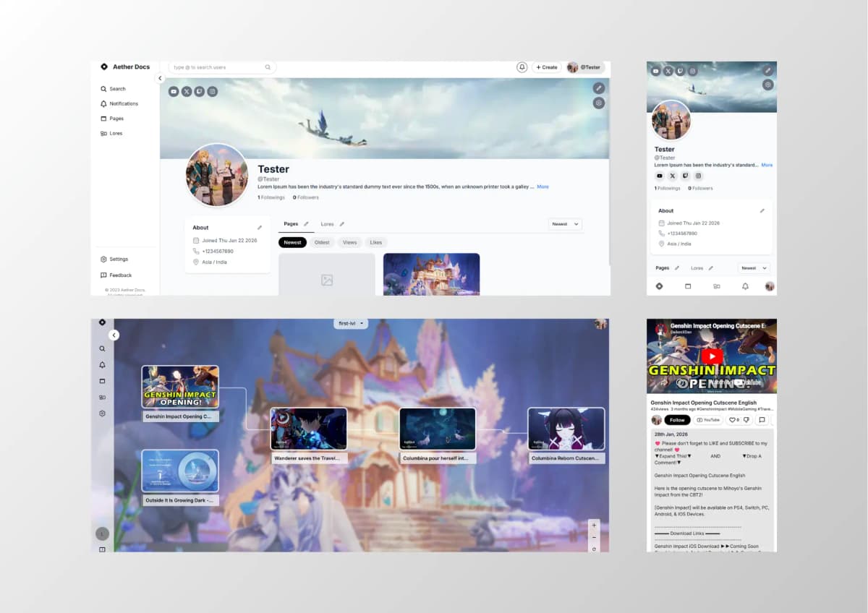Click the Aether Docs logo in the sidebar

click(125, 67)
